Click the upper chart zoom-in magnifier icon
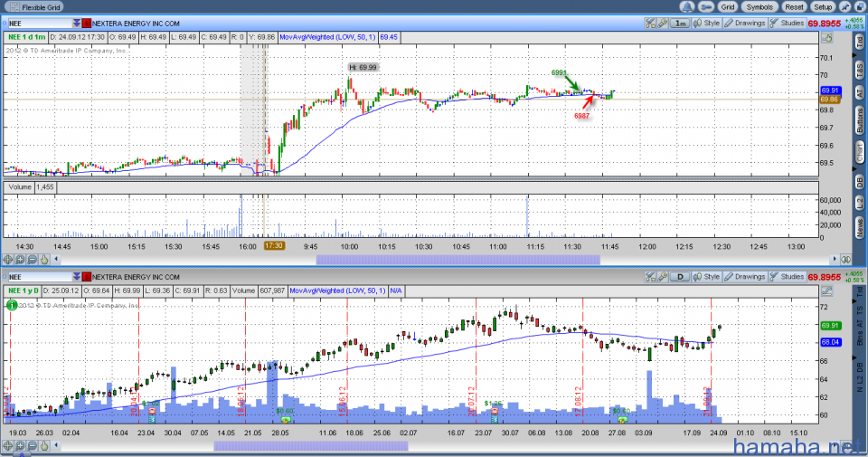The width and height of the screenshot is (868, 457). [20, 259]
